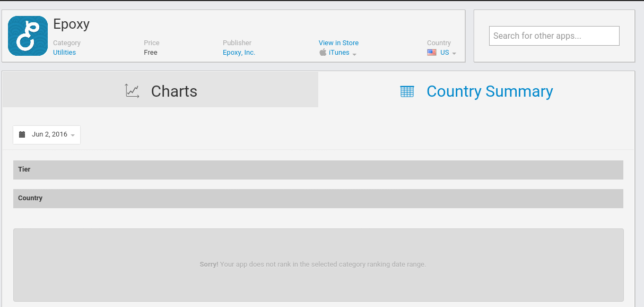The width and height of the screenshot is (644, 307).
Task: Switch to the Charts tab
Action: tap(174, 91)
